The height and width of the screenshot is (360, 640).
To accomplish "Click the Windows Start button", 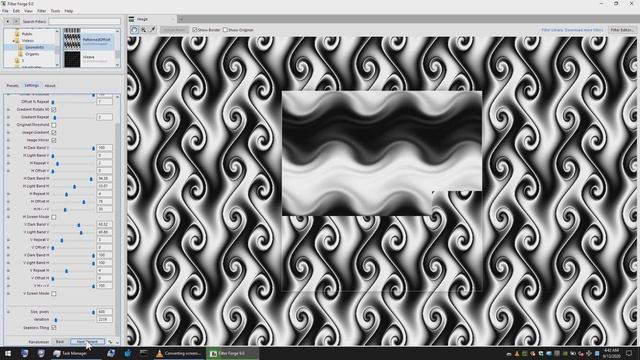I will click(8, 353).
